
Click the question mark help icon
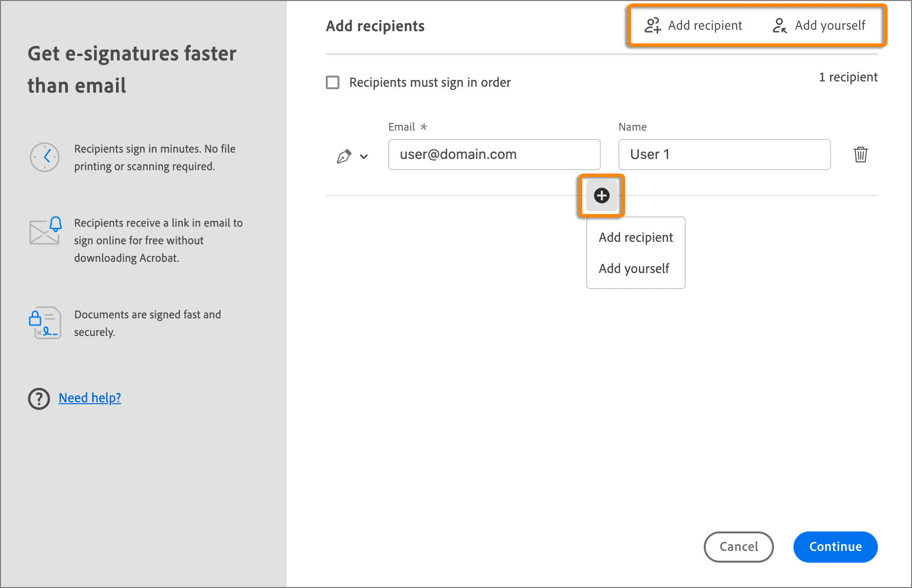[39, 399]
